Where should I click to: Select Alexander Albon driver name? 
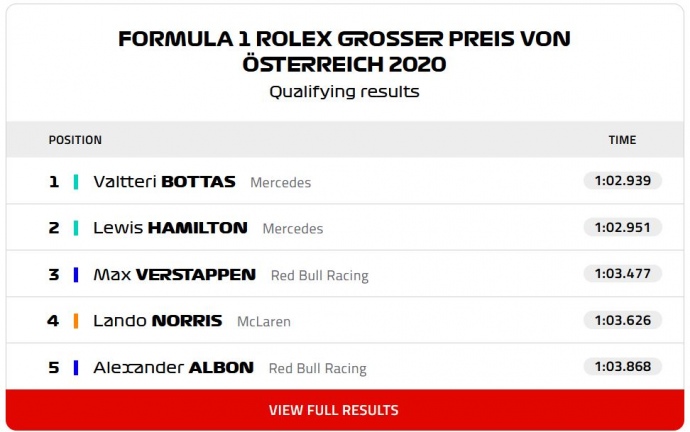pos(173,367)
